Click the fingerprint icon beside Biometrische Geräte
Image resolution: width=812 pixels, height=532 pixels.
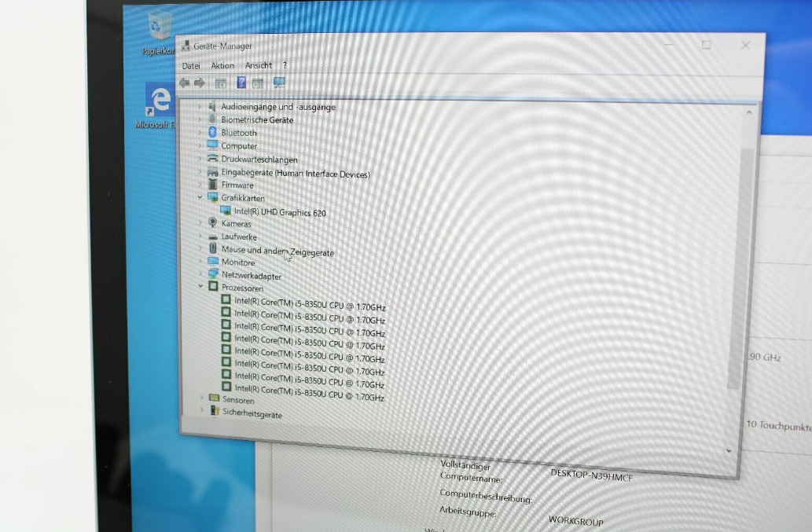211,119
